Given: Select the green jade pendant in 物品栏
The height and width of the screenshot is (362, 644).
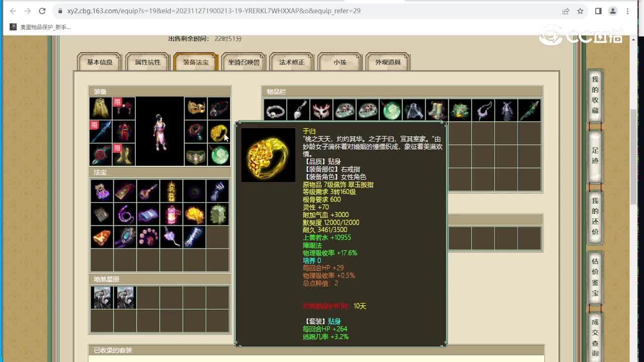Looking at the screenshot, I should [391, 110].
